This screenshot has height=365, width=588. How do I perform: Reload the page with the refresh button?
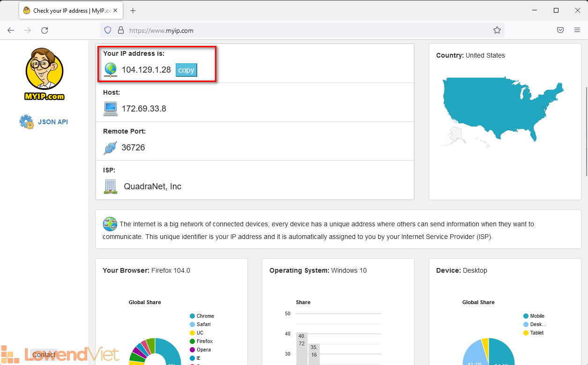coord(45,30)
